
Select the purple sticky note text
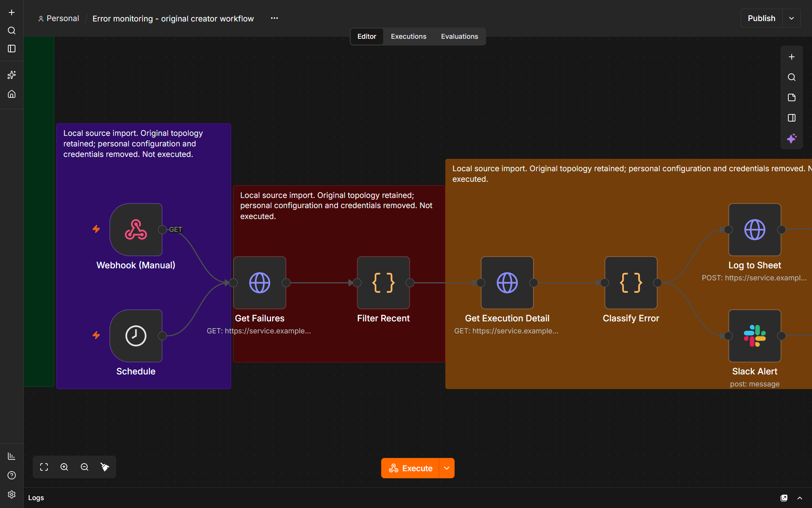click(x=133, y=144)
